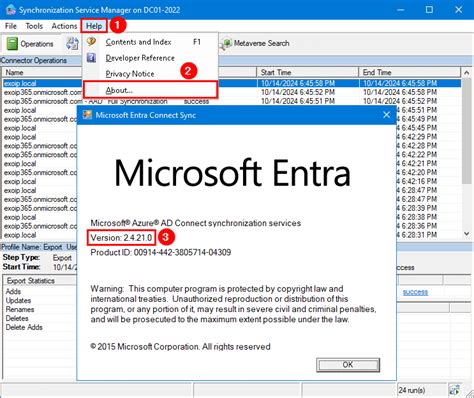Click the Operations toolbar button
The width and height of the screenshot is (474, 398).
coord(30,44)
